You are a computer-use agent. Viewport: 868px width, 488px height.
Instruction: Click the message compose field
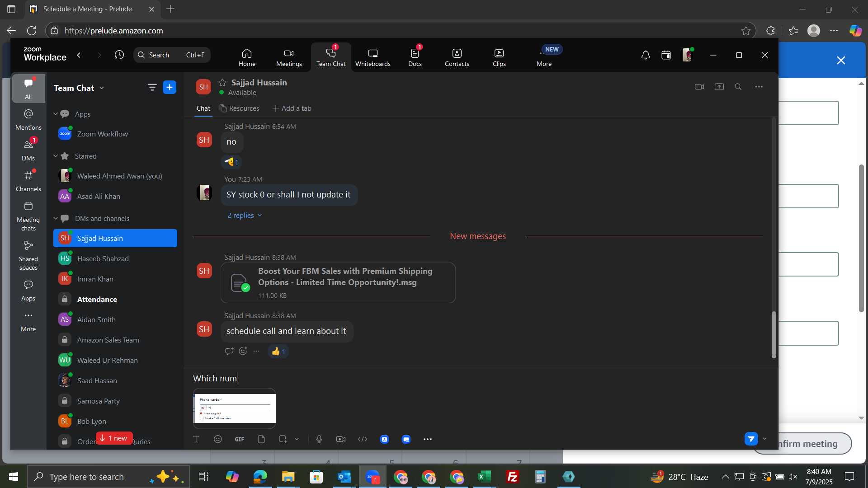pos(481,378)
